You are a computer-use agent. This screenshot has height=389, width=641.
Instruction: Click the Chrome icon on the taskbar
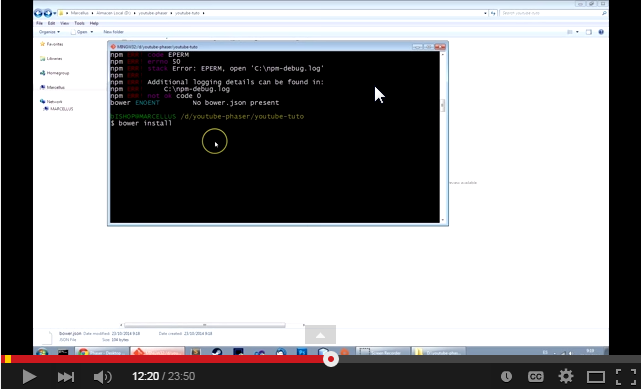(x=83, y=352)
